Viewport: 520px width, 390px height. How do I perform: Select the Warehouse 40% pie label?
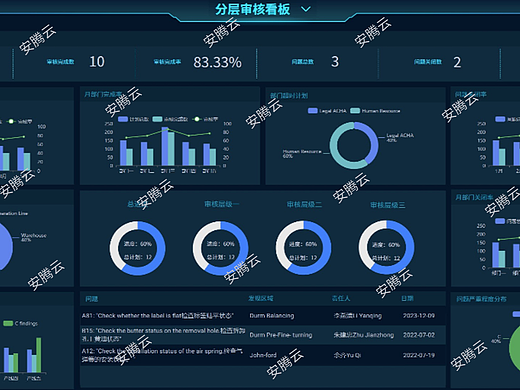[34, 237]
